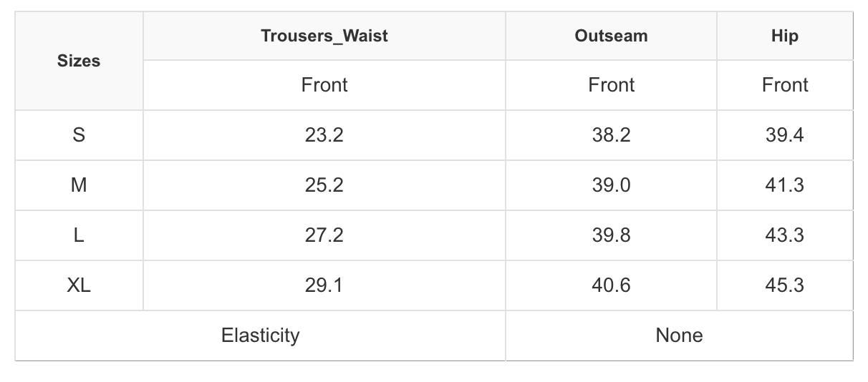This screenshot has width=868, height=382.
Task: Click the size XL row label
Action: (x=79, y=285)
